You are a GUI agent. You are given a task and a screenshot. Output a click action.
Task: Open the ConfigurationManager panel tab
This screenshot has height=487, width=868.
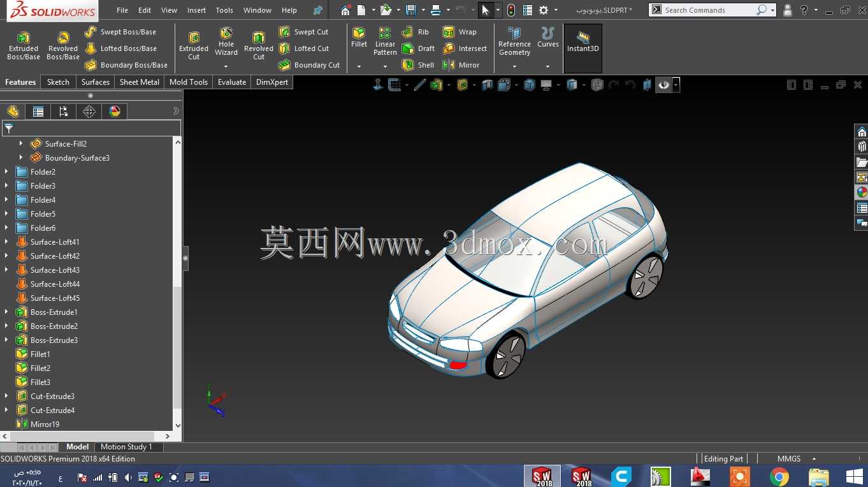coord(64,112)
